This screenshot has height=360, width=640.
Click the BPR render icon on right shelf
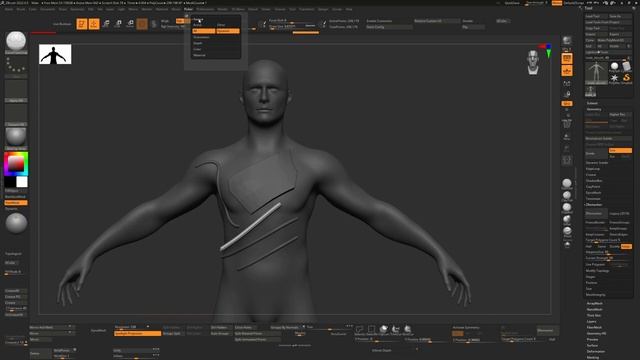(x=567, y=41)
